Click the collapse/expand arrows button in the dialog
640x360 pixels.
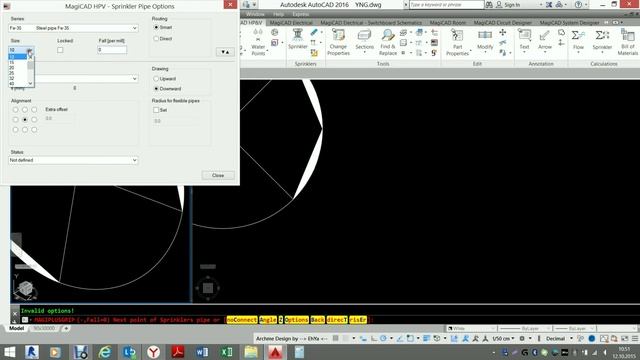point(225,52)
